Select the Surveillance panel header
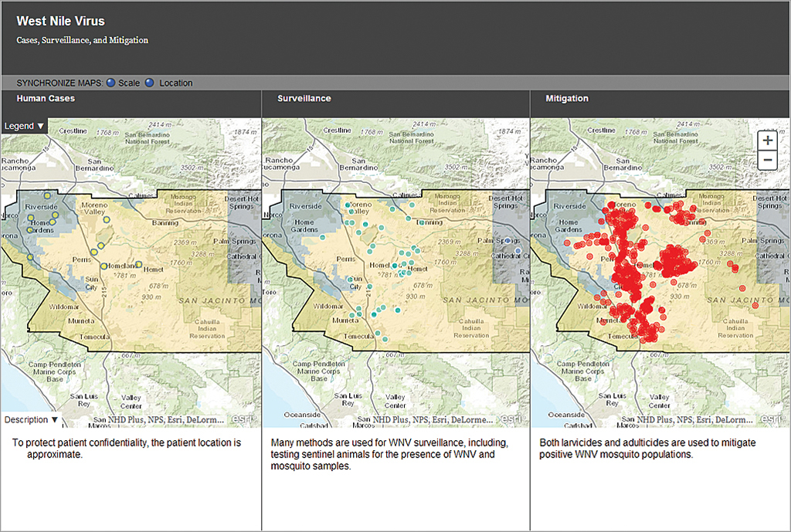The height and width of the screenshot is (532, 791). click(304, 99)
